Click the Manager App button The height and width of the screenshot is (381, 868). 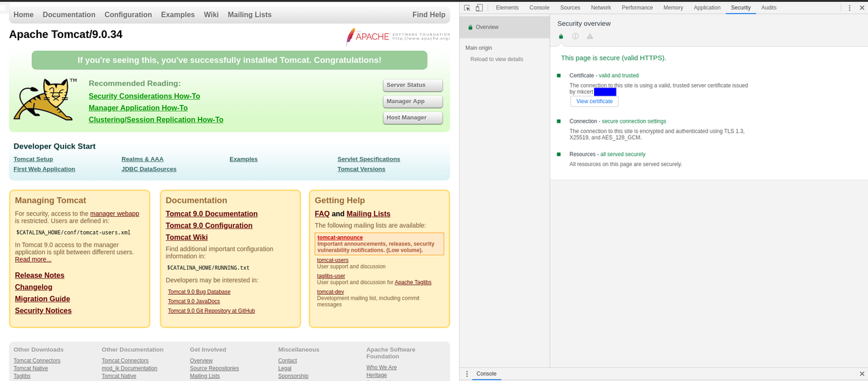(x=413, y=102)
